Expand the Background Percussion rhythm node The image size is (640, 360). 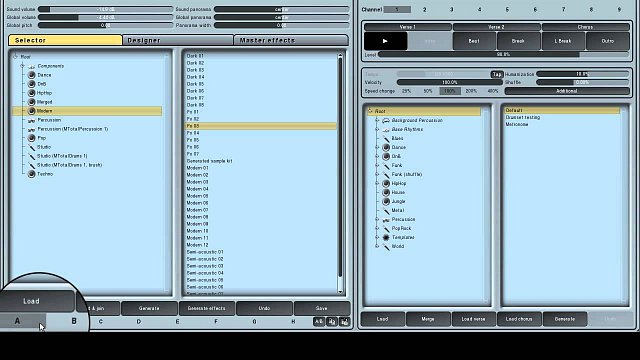(377, 120)
